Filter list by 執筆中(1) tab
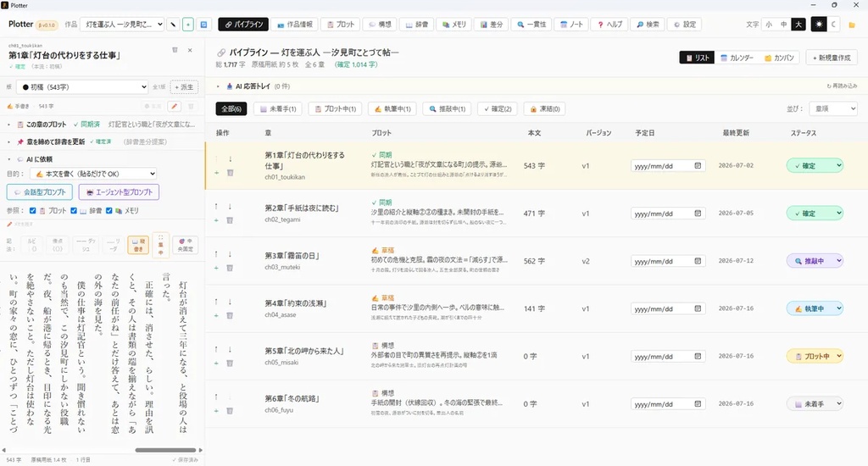Viewport: 868px width, 466px height. 392,109
